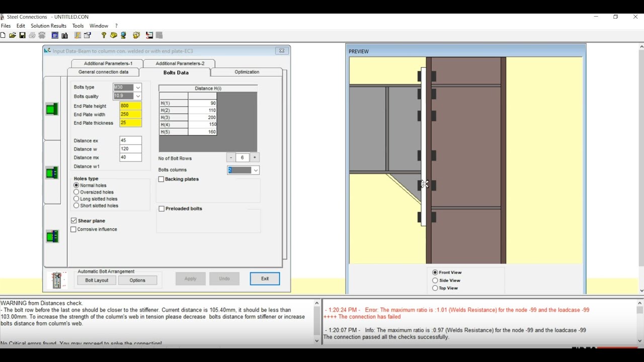Screen dimensions: 644x362
Task: Click the greyed printer toolbar icon
Action: (x=32, y=35)
